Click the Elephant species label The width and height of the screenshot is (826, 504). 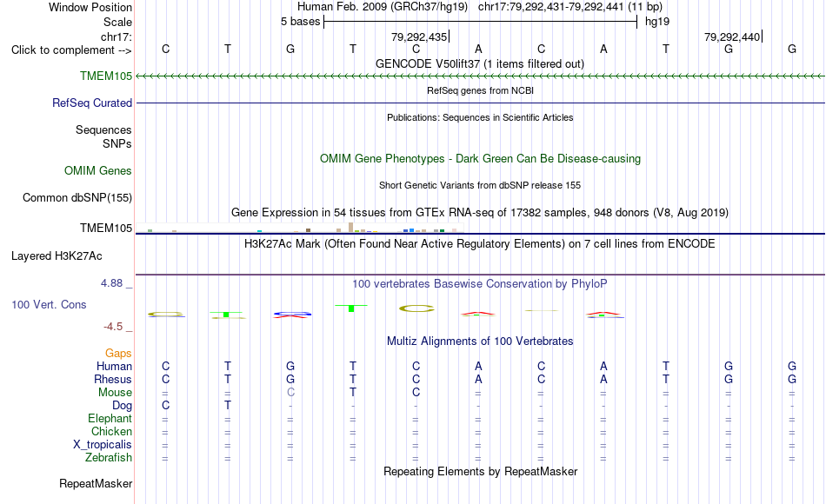pyautogui.click(x=110, y=418)
